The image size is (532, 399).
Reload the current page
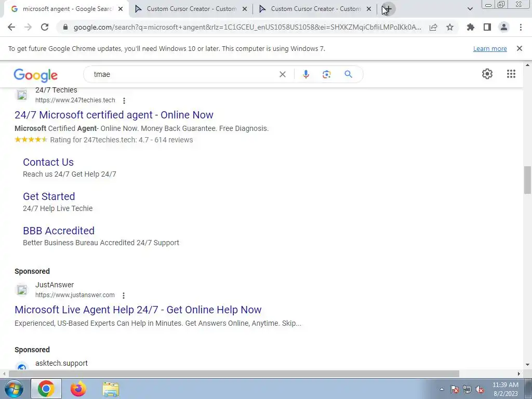(45, 27)
